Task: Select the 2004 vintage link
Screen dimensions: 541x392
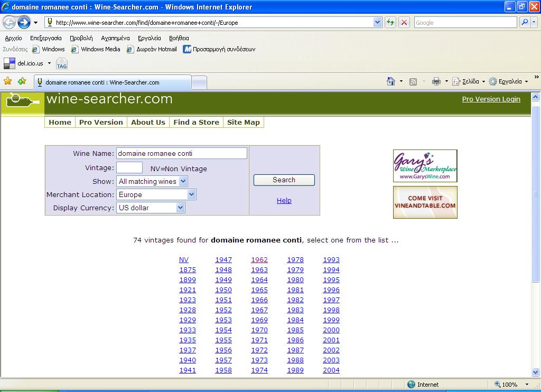Action: tap(331, 370)
